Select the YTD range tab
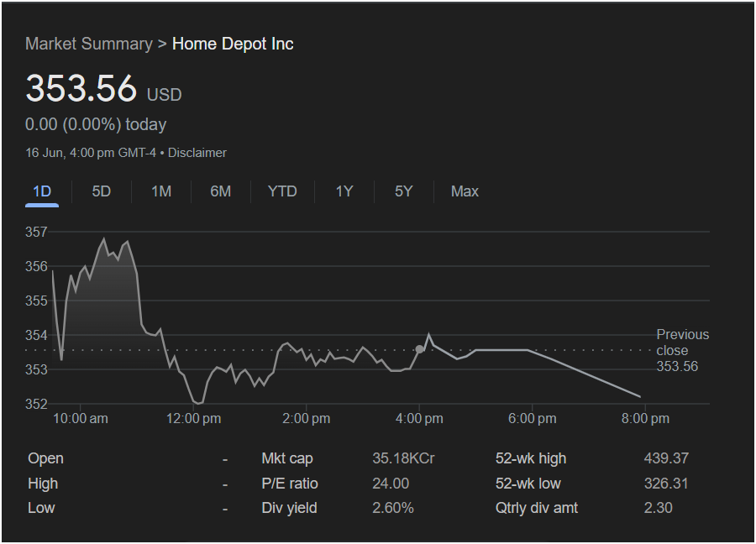 pyautogui.click(x=282, y=191)
